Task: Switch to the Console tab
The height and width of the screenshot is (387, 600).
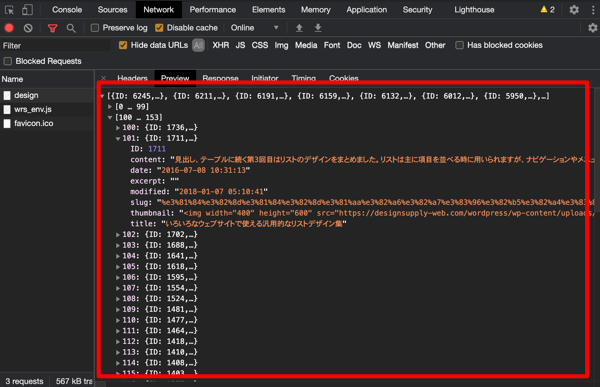Action: [67, 10]
